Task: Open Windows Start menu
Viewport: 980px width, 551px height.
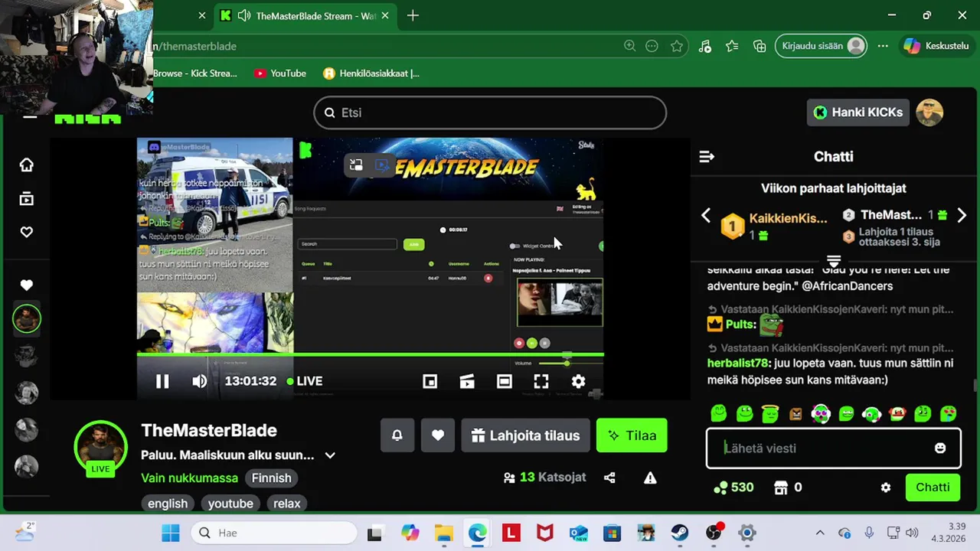Action: pos(170,533)
